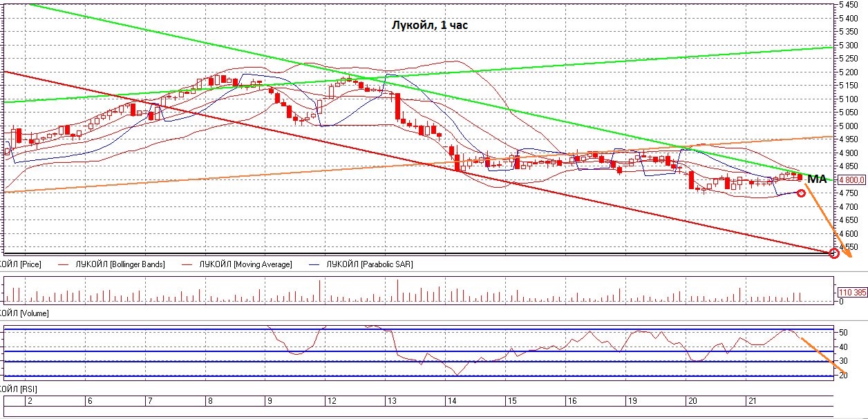868x419 pixels.
Task: Select date 14 on the time axis
Action: point(452,401)
